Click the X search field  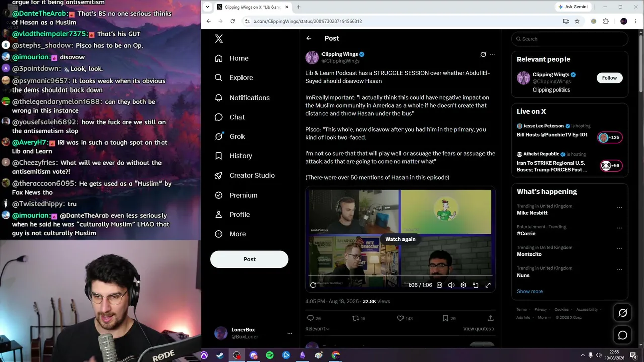tap(570, 39)
